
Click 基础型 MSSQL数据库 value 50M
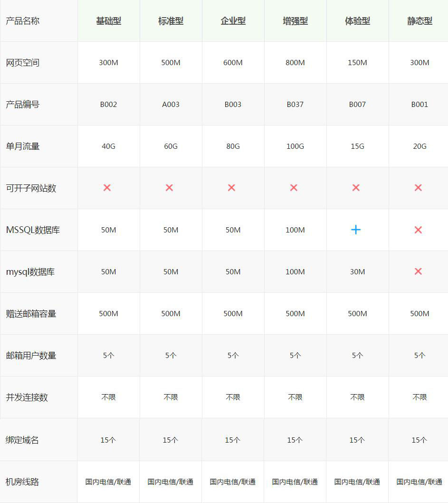pos(109,230)
